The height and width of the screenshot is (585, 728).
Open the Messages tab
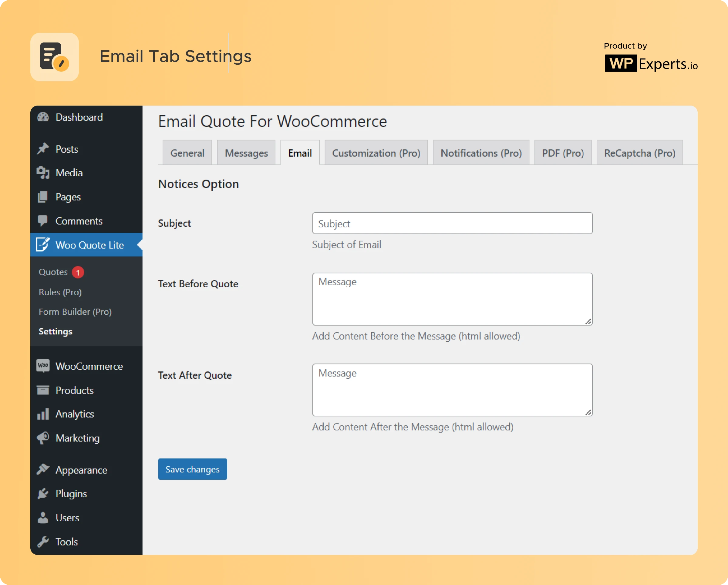coord(247,153)
